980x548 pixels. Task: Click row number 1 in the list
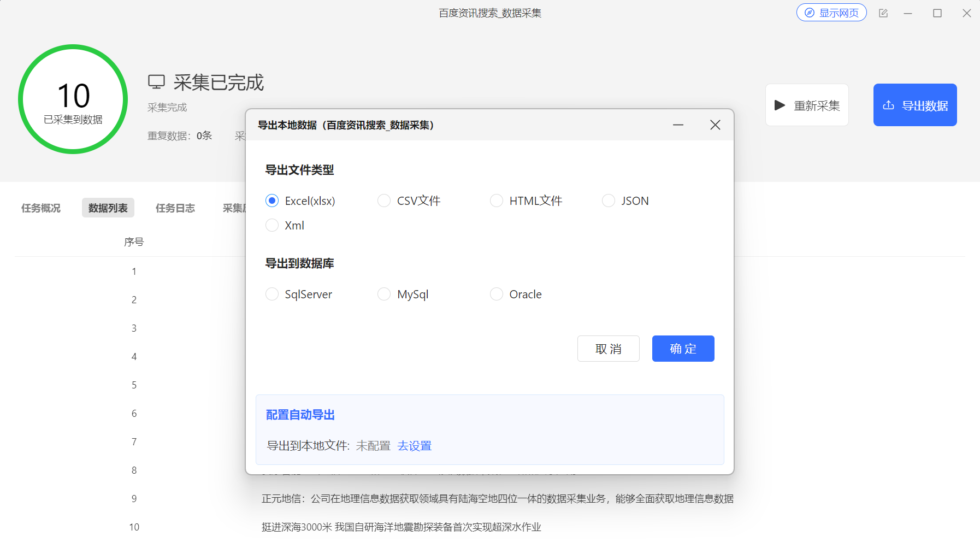coord(134,271)
